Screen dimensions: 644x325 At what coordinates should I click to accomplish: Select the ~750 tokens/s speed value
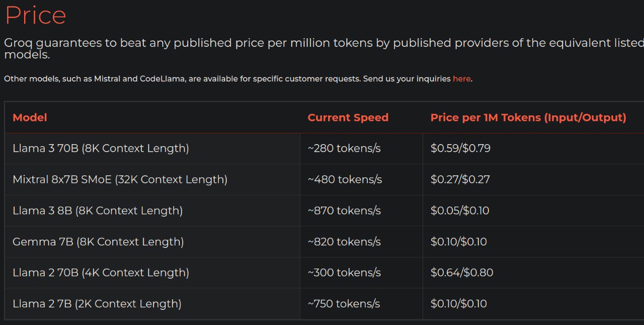click(344, 304)
